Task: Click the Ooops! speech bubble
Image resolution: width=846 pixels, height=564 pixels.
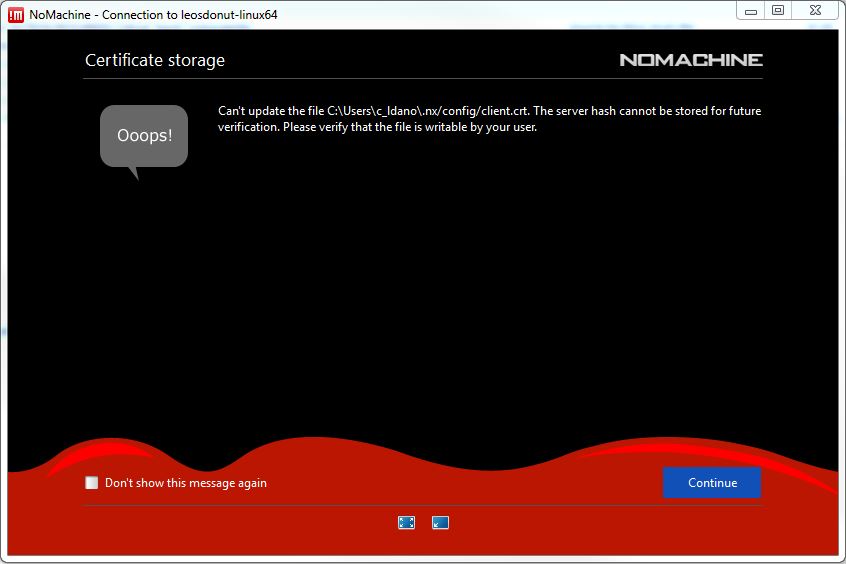Action: (144, 141)
